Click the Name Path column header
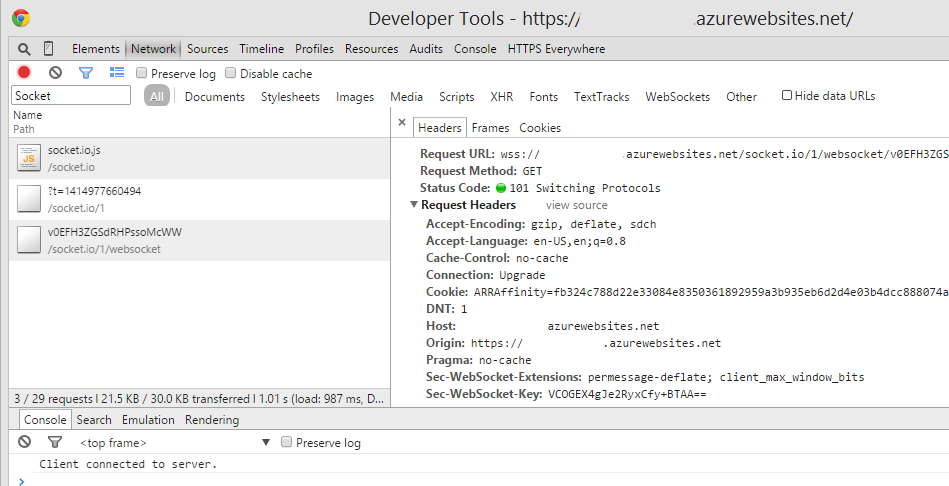 pyautogui.click(x=200, y=122)
